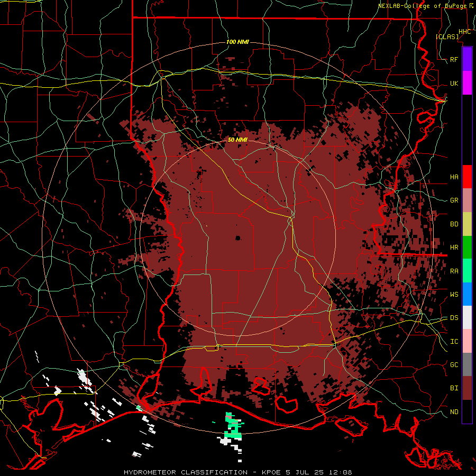This screenshot has height=476, width=476.
Task: Select the IC light pink legend swatch
Action: click(467, 341)
